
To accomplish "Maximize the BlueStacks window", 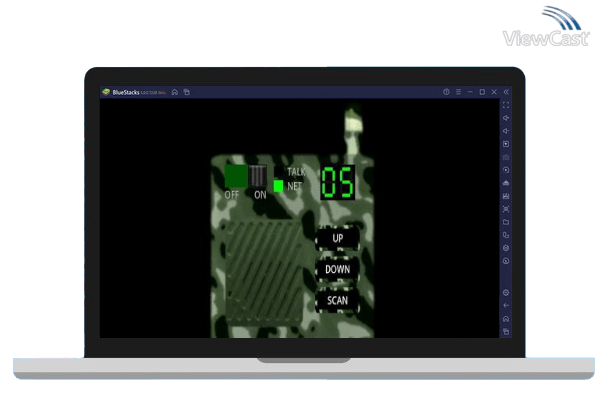I will point(482,92).
